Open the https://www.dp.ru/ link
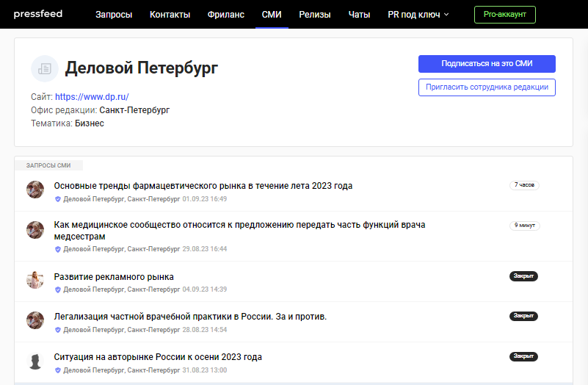 coord(92,97)
